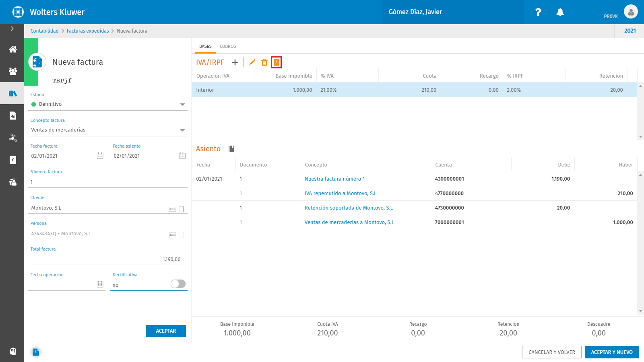
Task: Open the Asiento ledger book icon
Action: coord(231,149)
